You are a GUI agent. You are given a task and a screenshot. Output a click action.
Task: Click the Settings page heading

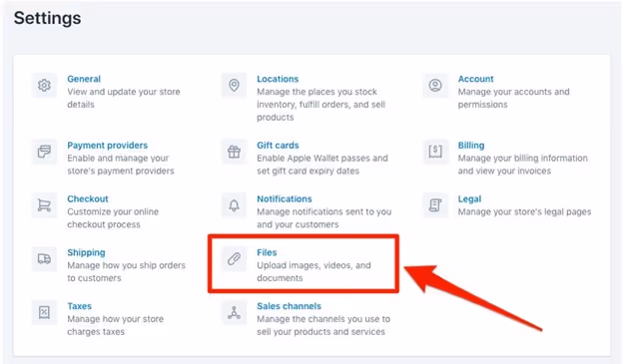click(47, 18)
